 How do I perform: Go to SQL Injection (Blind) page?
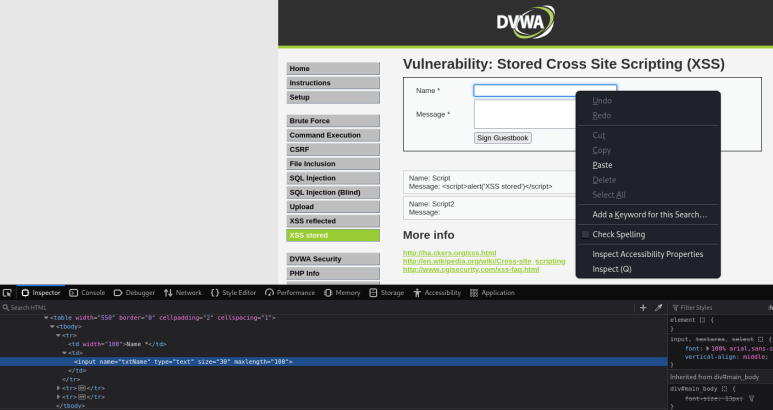(333, 192)
